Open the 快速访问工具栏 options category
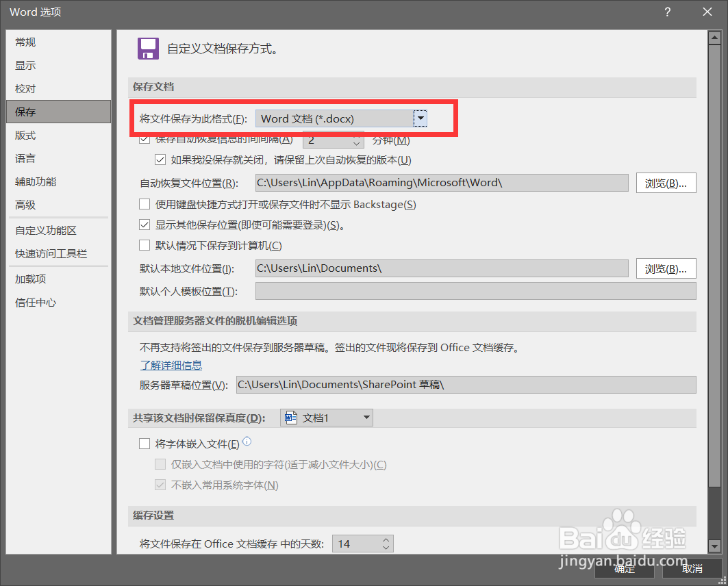728x586 pixels. (x=58, y=254)
